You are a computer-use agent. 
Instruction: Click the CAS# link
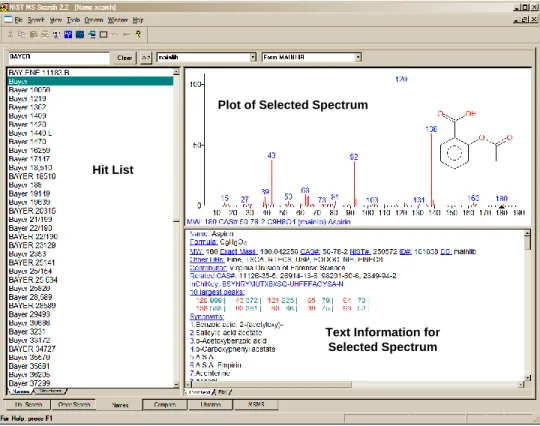coord(310,252)
